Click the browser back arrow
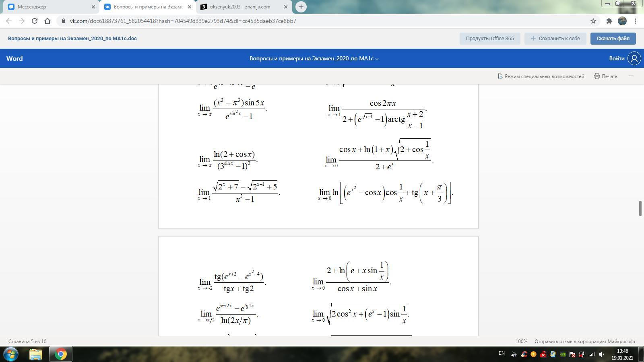The width and height of the screenshot is (644, 362). point(9,21)
